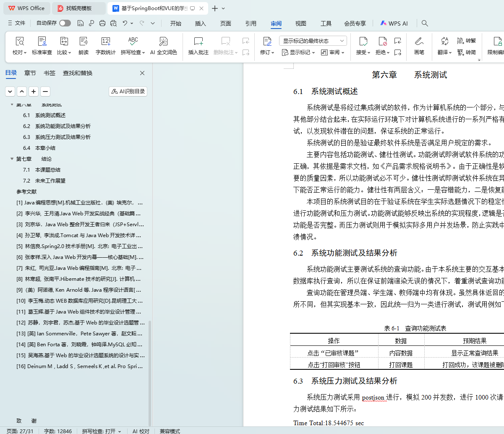Open 显示标记的最终状态 dropdown

pos(313,41)
